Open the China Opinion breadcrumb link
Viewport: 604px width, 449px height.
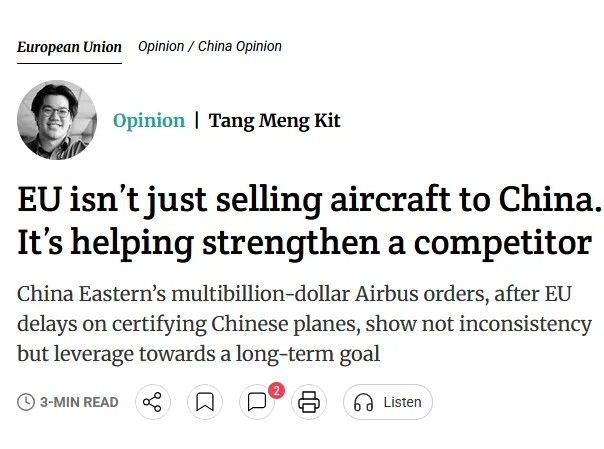[240, 47]
